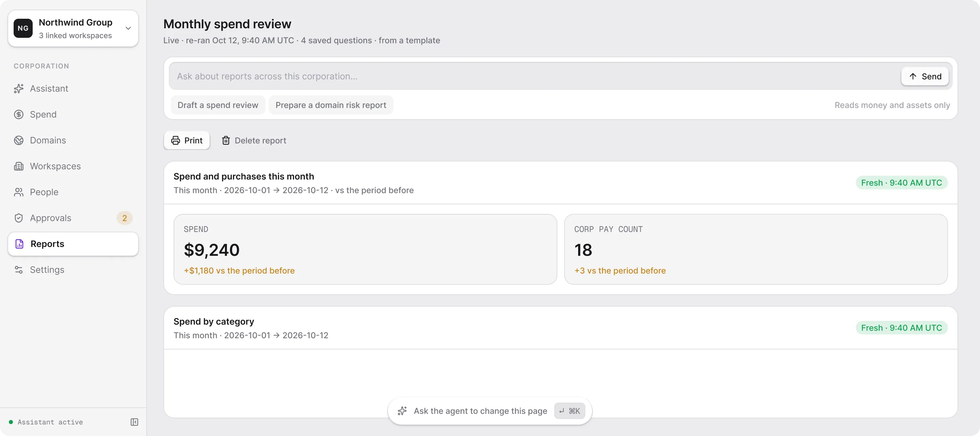Screen dimensions: 980x436
Task: Click the Spend dollar icon in sidebar
Action: pos(19,114)
